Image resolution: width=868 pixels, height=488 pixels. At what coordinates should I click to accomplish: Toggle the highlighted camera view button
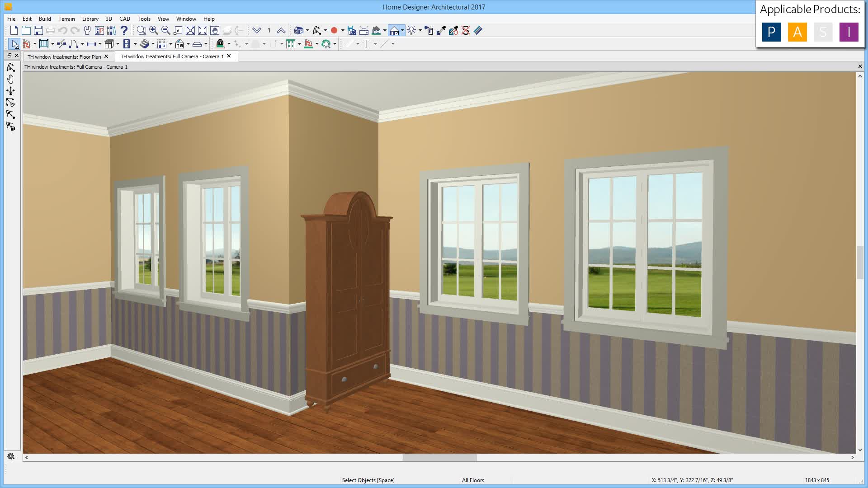click(x=394, y=31)
